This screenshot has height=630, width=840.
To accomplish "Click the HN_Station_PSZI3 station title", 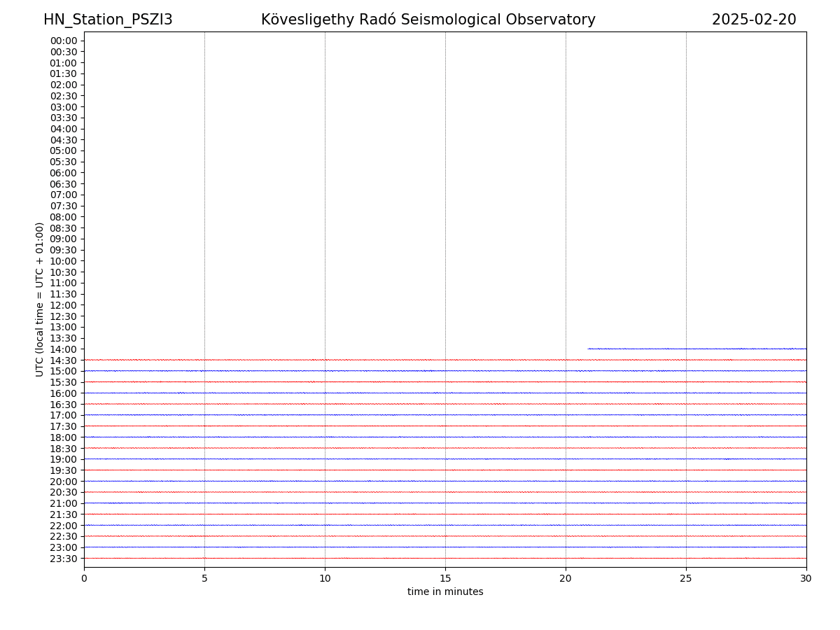I will [x=108, y=20].
